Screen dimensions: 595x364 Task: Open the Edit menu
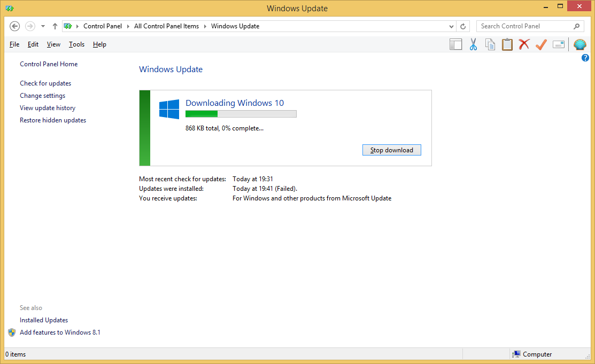[33, 44]
